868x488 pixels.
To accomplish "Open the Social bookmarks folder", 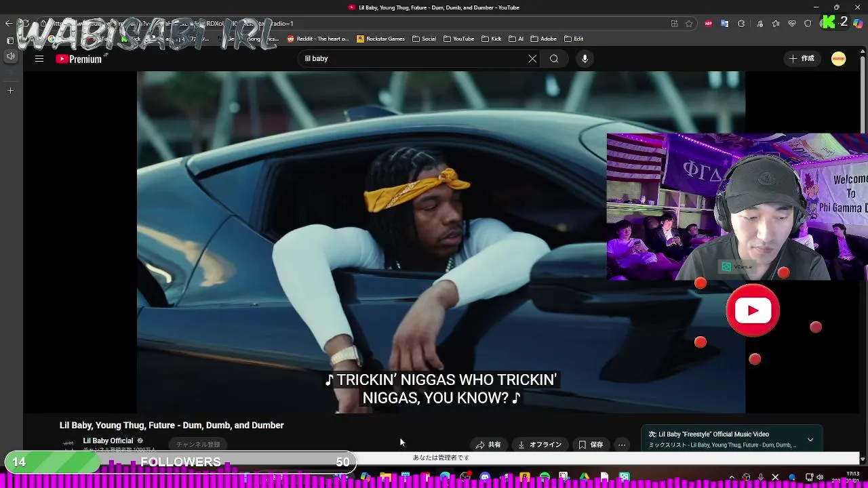I will click(x=424, y=39).
